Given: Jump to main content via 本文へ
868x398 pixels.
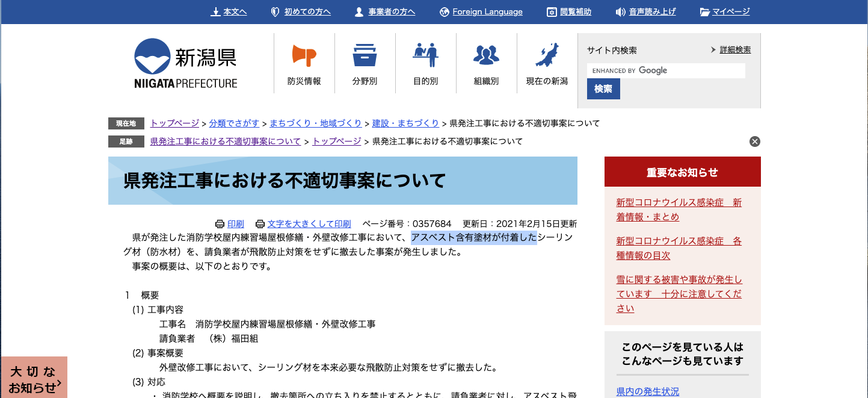Looking at the screenshot, I should (x=235, y=12).
